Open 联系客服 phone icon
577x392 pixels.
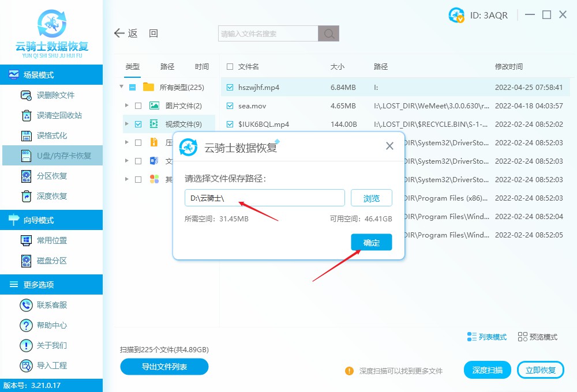pyautogui.click(x=26, y=305)
